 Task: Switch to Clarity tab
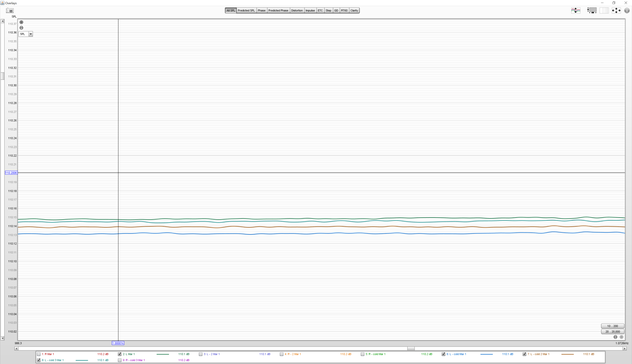point(354,10)
